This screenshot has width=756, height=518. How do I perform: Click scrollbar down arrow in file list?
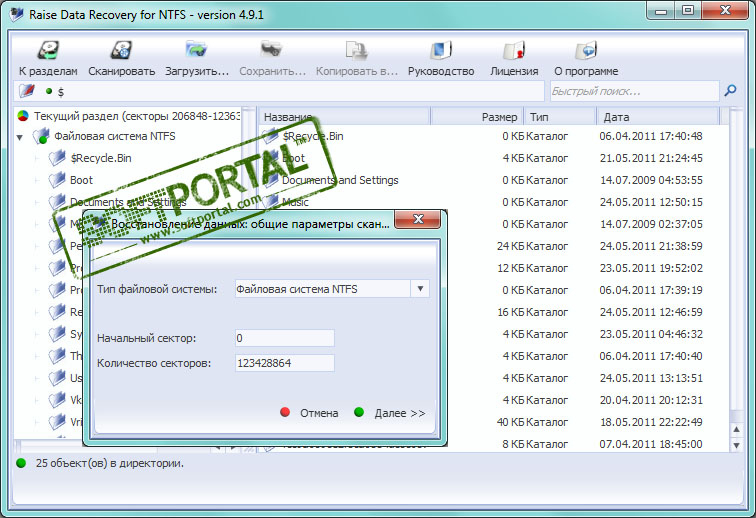(736, 445)
